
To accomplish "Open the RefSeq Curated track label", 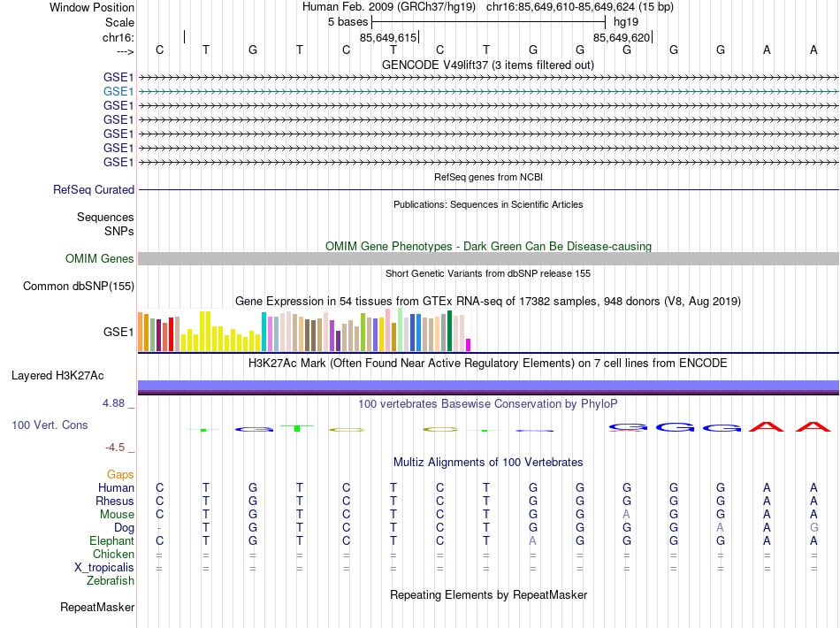I will click(94, 189).
